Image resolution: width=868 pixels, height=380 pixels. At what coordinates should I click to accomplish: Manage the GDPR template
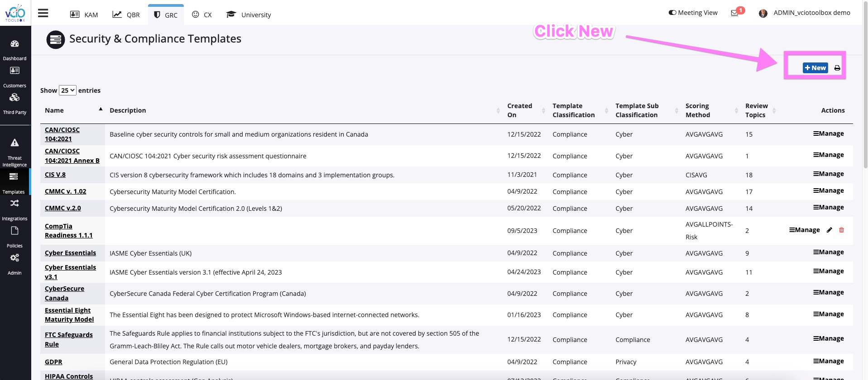829,361
